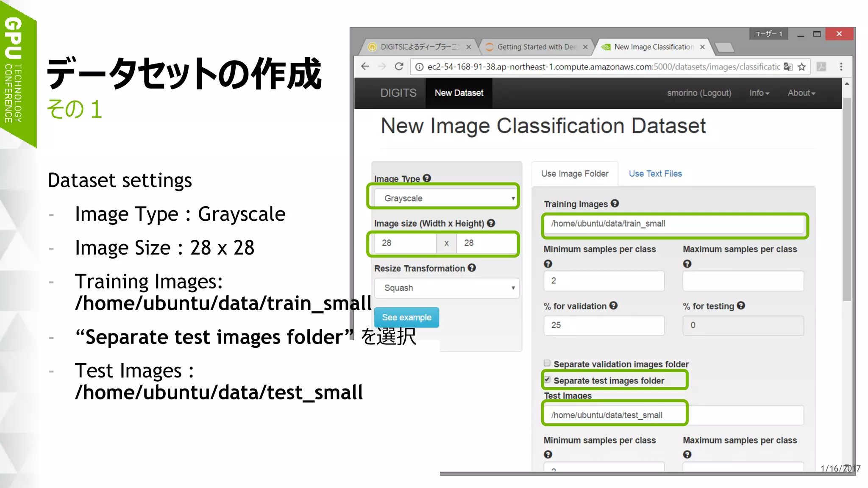Click the image width field showing 28
Viewport: 868px width, 488px height.
pos(406,243)
